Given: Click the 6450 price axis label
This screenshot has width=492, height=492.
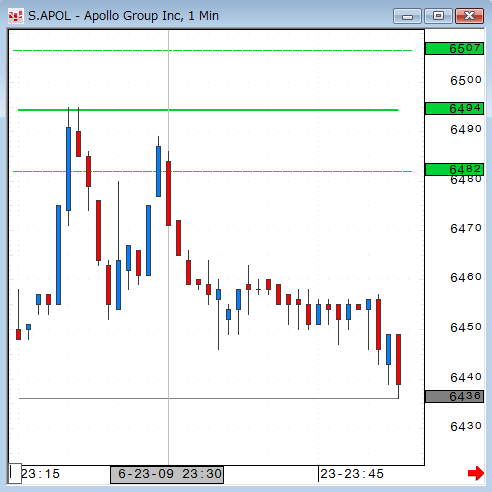Looking at the screenshot, I should coord(466,327).
